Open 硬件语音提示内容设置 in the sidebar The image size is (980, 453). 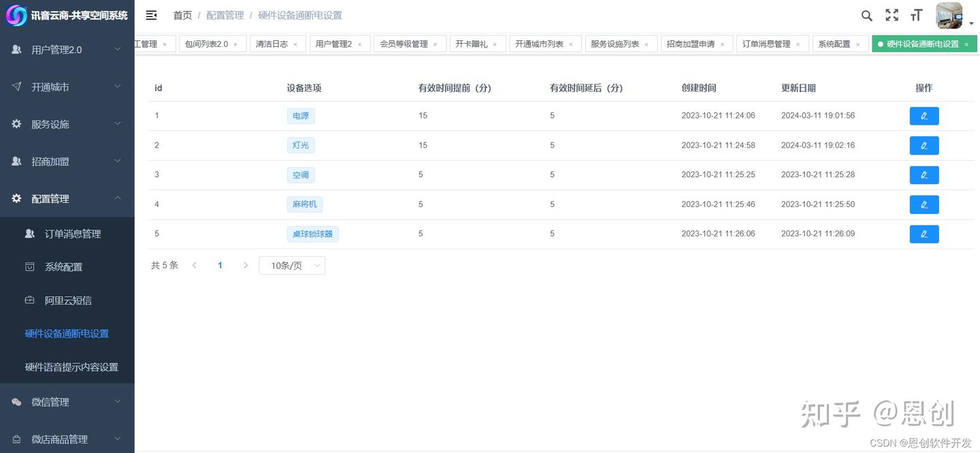pyautogui.click(x=67, y=367)
